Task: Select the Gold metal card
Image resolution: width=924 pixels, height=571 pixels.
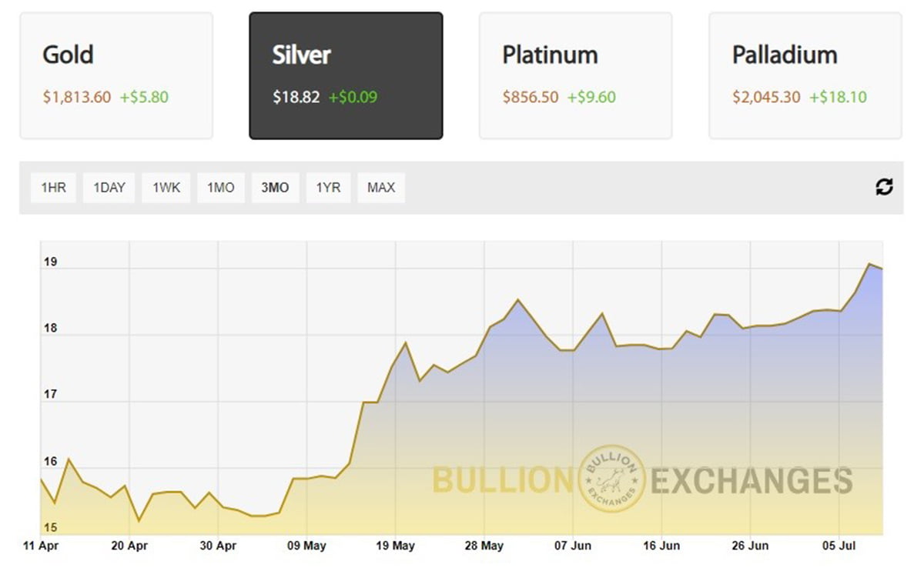Action: (x=115, y=73)
